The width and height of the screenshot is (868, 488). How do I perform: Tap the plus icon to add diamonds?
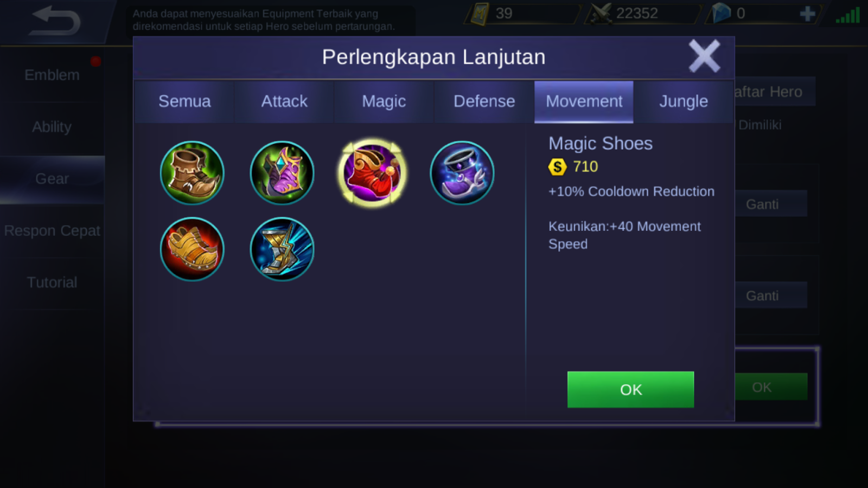[807, 14]
